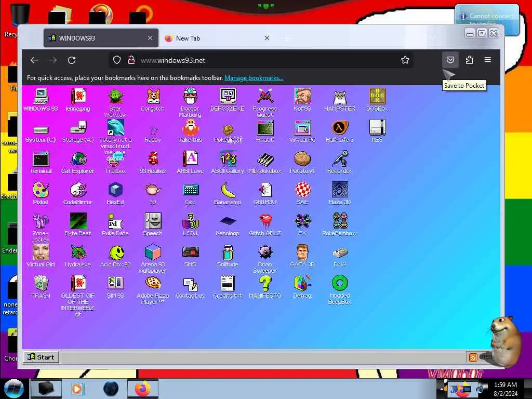532x399 pixels.
Task: Click the Save to Pocket button
Action: (450, 60)
